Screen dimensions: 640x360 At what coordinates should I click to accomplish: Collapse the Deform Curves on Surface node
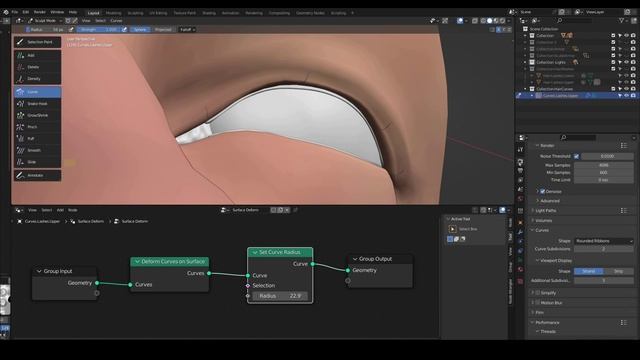click(x=137, y=261)
